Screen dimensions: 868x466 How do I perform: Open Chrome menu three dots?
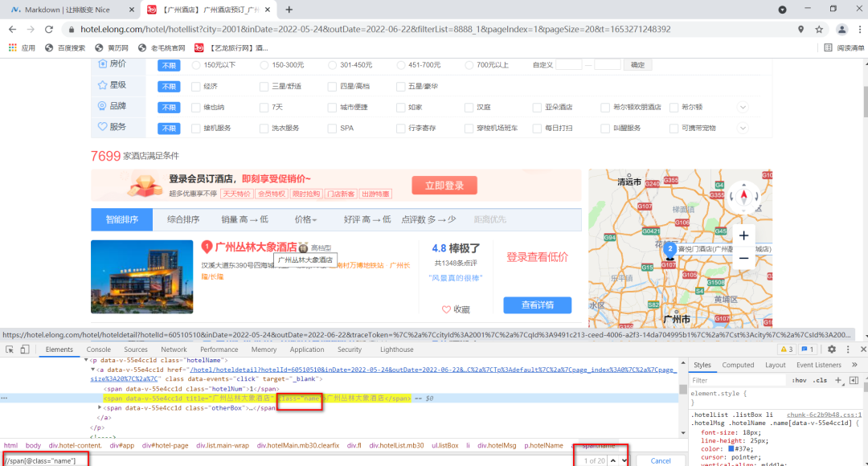pos(860,30)
